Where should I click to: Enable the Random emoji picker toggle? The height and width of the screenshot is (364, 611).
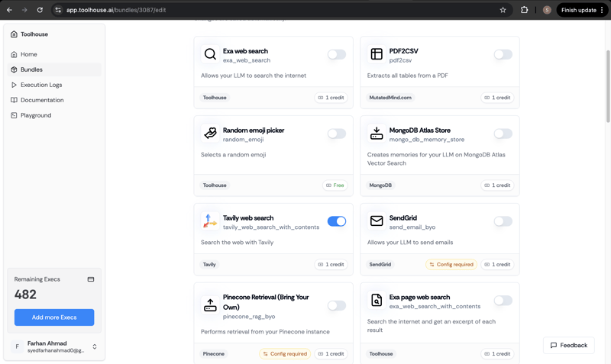coord(337,134)
